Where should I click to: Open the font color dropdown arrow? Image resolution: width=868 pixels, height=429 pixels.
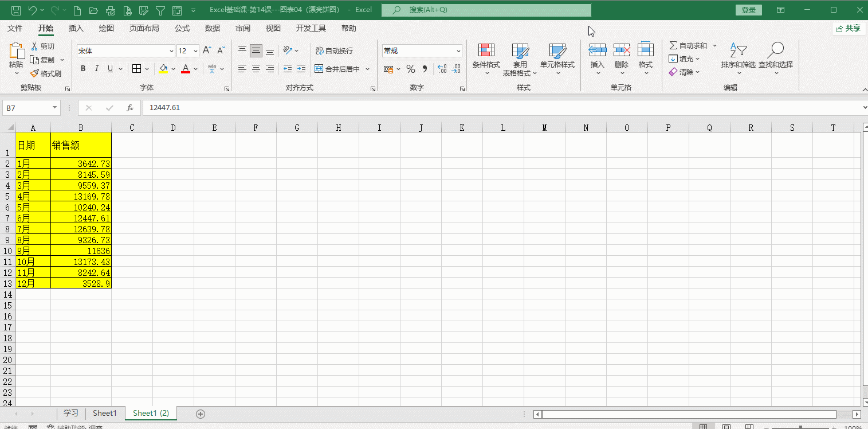point(195,69)
